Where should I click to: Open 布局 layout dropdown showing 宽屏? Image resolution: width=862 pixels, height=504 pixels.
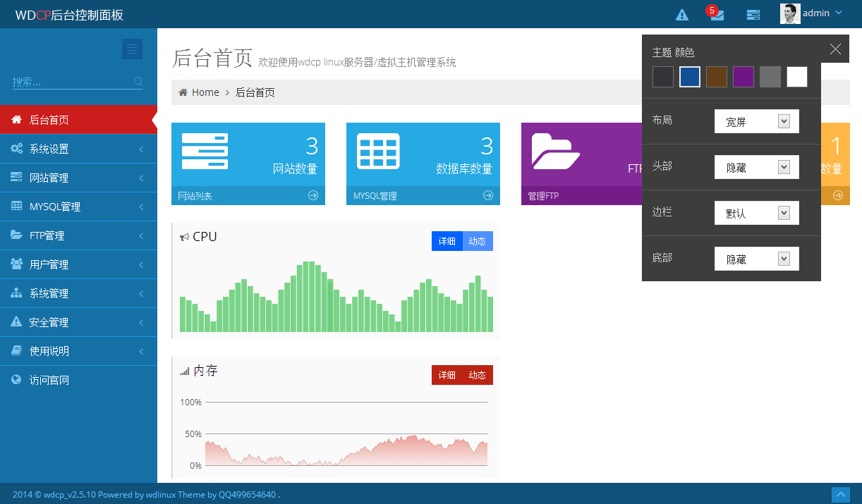click(757, 121)
